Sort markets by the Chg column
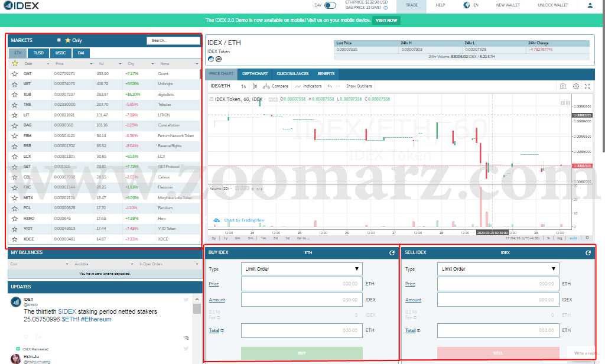Viewport: 605px width, 364px height. coord(141,64)
